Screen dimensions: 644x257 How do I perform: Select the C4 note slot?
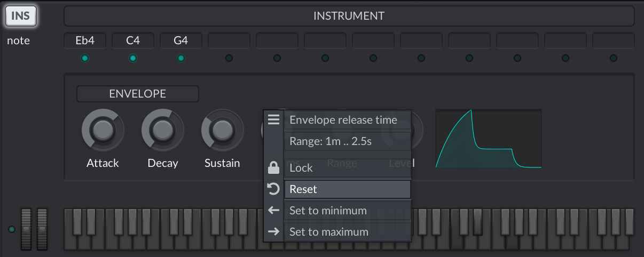tap(133, 41)
